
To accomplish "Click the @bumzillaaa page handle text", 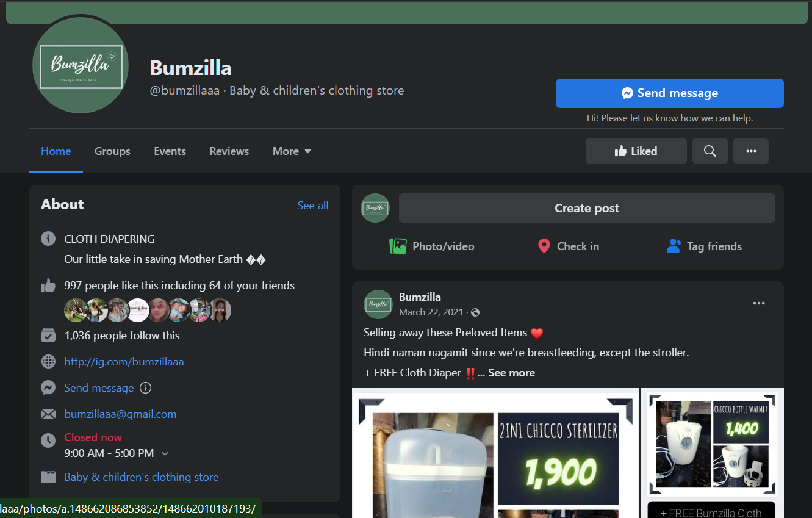I will click(185, 91).
